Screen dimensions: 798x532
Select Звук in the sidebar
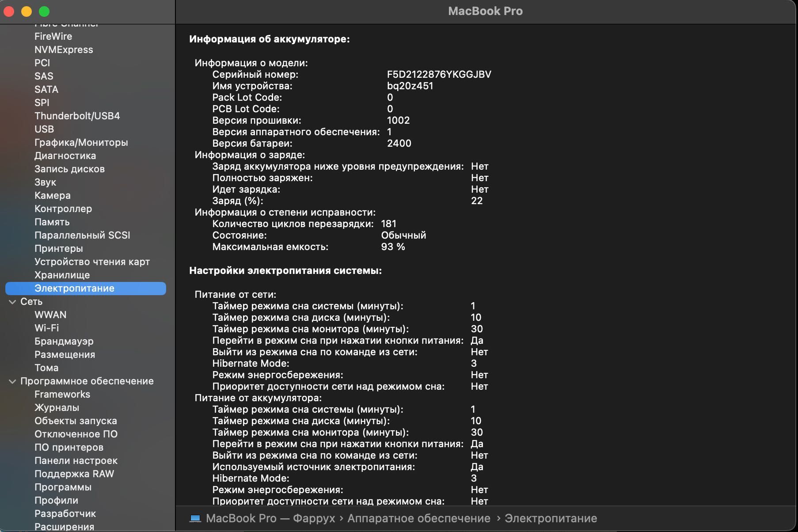coord(45,182)
